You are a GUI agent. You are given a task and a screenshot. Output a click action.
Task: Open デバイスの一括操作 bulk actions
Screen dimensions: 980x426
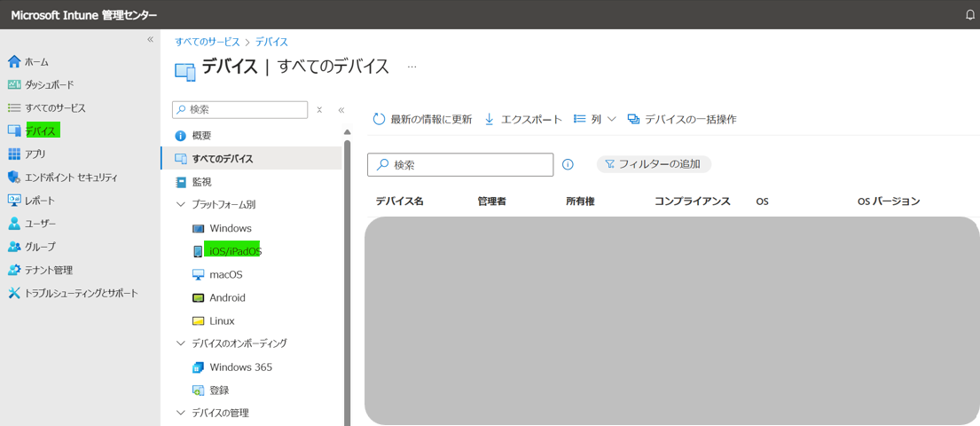[682, 119]
